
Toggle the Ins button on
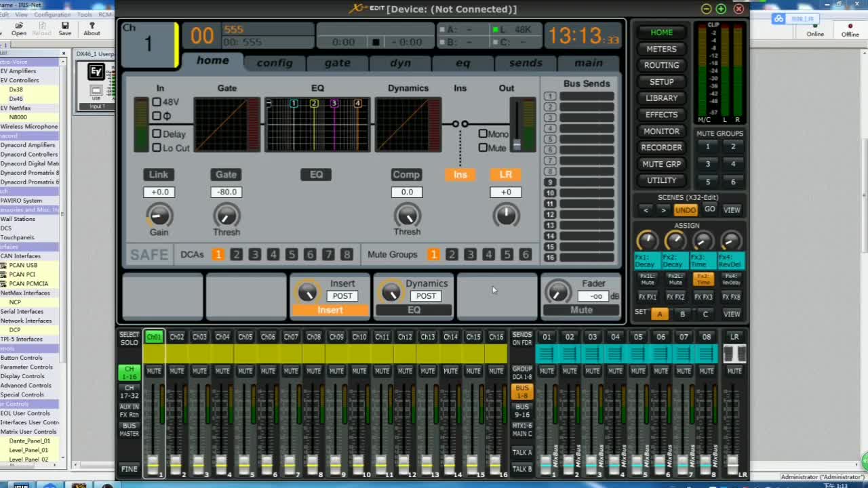(460, 174)
